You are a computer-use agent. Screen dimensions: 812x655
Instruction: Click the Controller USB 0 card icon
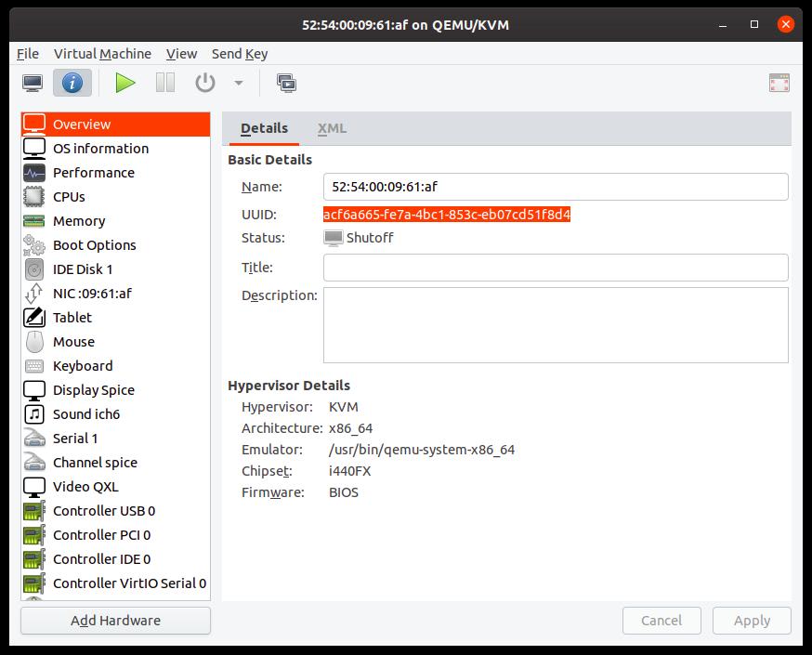[x=34, y=511]
